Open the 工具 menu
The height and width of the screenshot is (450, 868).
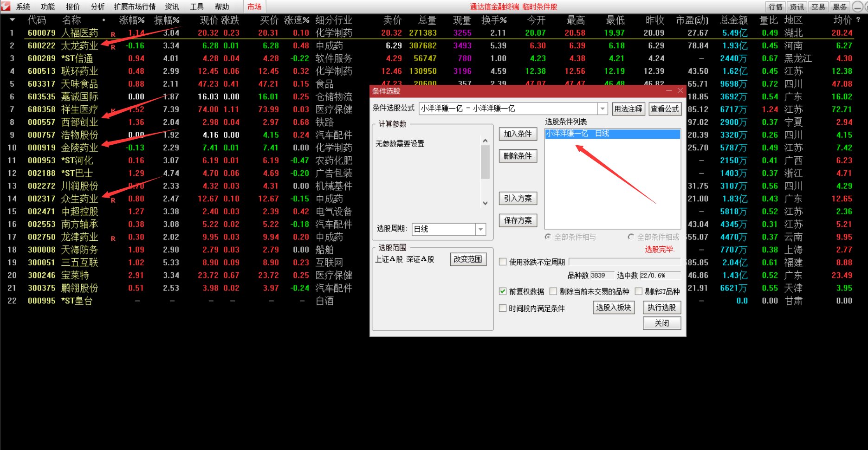[x=197, y=6]
